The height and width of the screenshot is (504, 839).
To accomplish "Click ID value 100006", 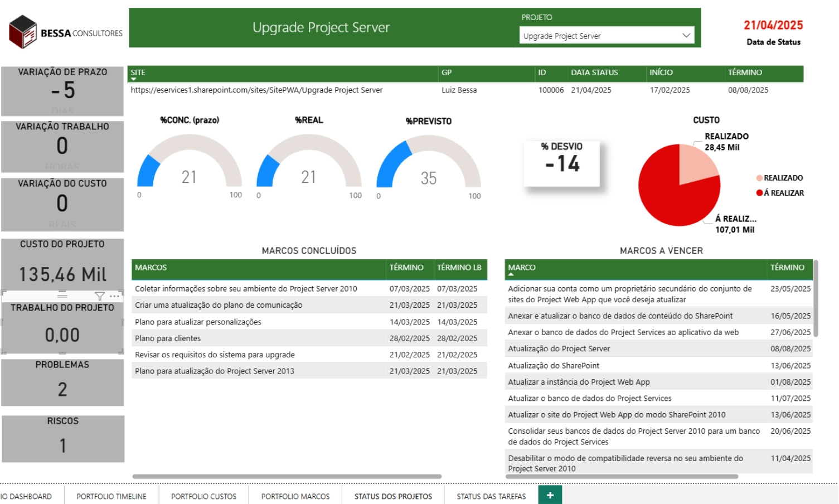I will (551, 90).
